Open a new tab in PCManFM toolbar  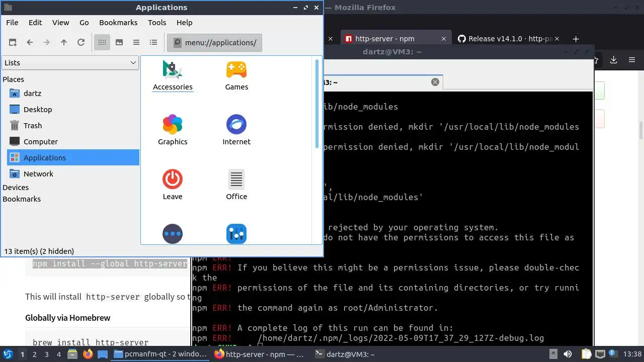[x=13, y=43]
